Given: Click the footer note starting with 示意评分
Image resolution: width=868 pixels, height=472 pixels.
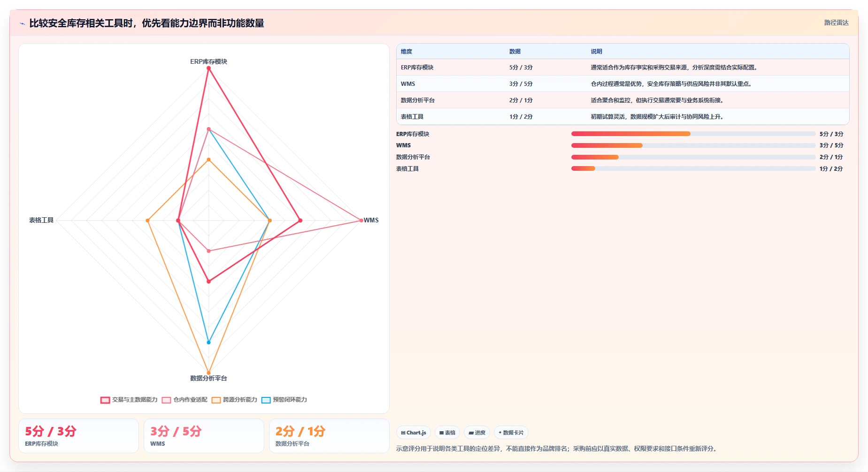Looking at the screenshot, I should [x=557, y=449].
